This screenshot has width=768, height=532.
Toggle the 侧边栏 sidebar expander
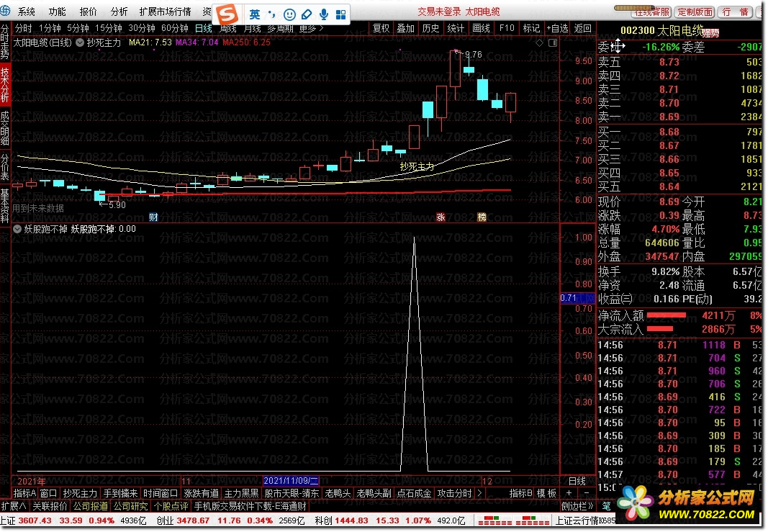(x=577, y=506)
